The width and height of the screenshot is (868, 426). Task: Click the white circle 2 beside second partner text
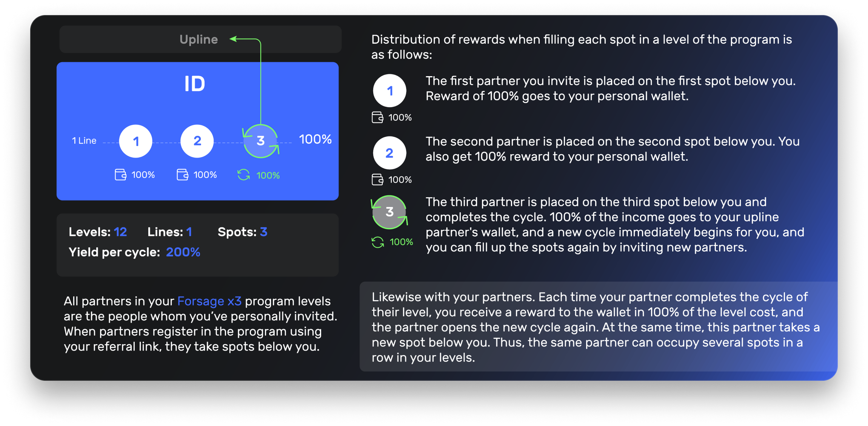tap(389, 153)
